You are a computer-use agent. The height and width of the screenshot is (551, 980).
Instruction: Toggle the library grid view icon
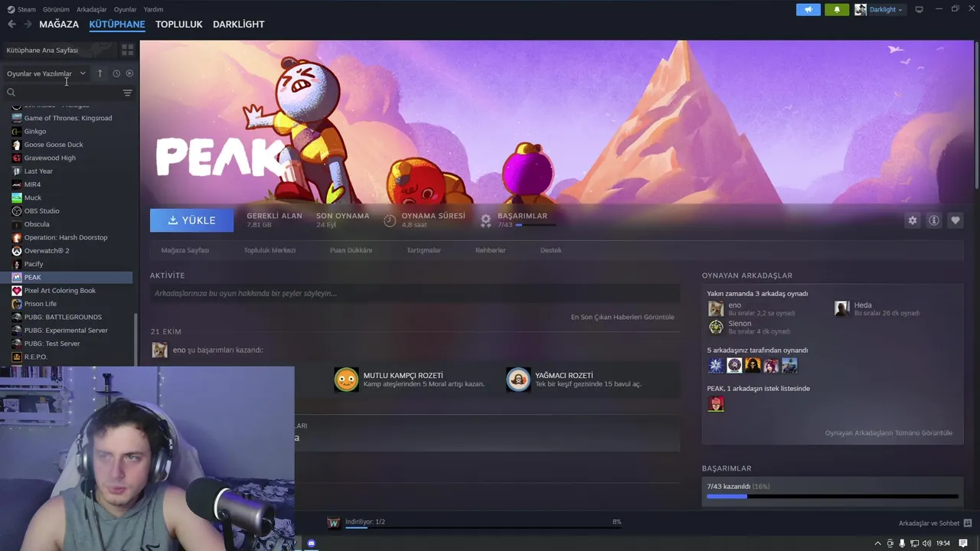(127, 50)
